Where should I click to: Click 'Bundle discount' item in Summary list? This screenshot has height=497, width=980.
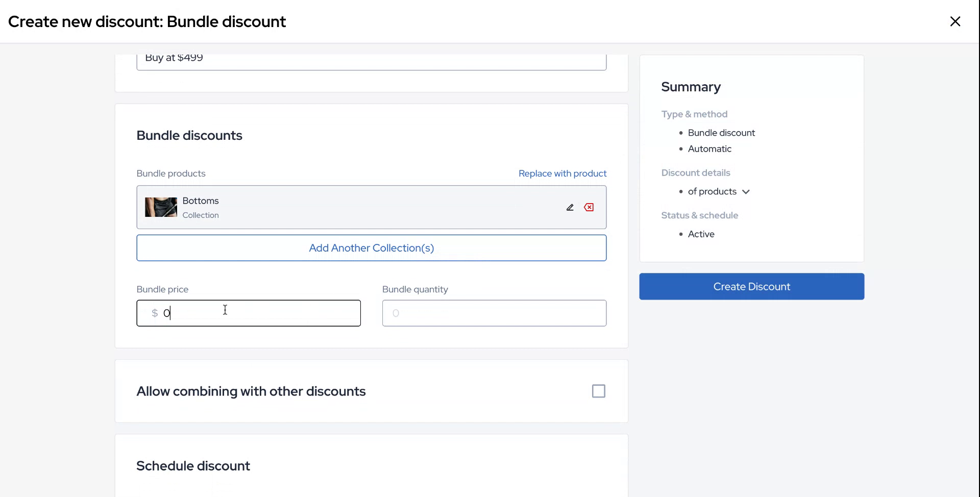pos(721,133)
